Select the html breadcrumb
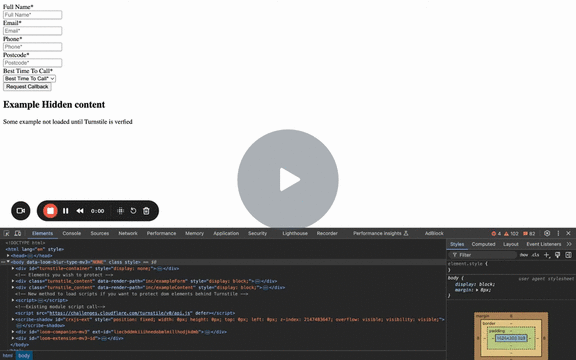This screenshot has height=360, width=576. click(7, 356)
